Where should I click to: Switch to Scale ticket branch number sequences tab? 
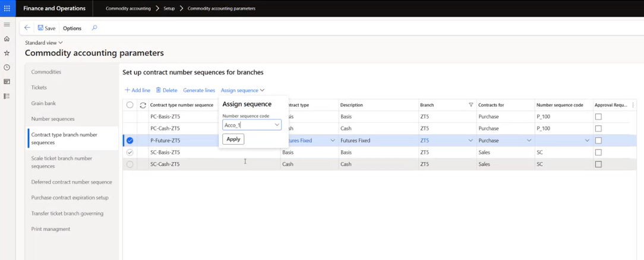pyautogui.click(x=62, y=162)
